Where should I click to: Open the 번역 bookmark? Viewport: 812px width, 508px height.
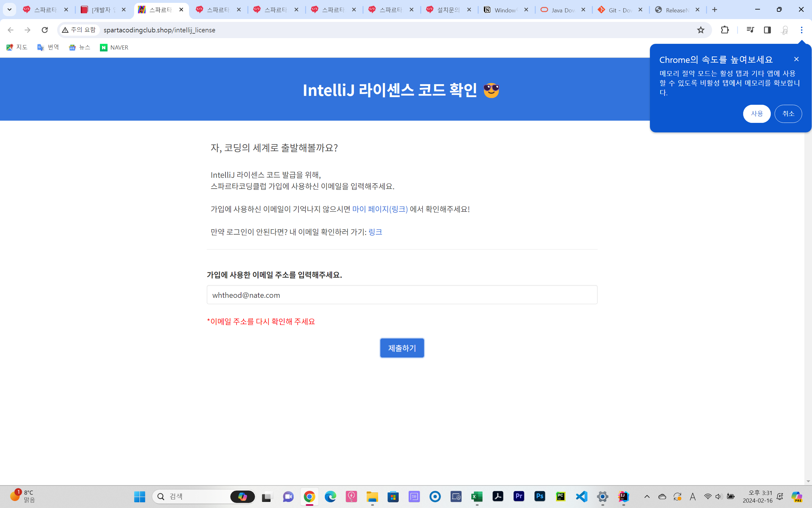(48, 47)
